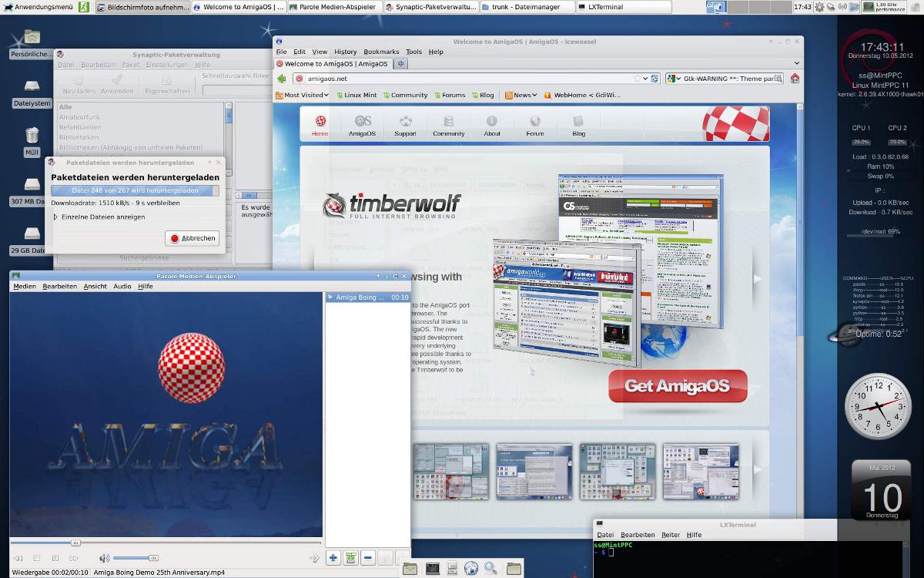
Task: Click the Abbrechen button to cancel the download
Action: (x=192, y=238)
